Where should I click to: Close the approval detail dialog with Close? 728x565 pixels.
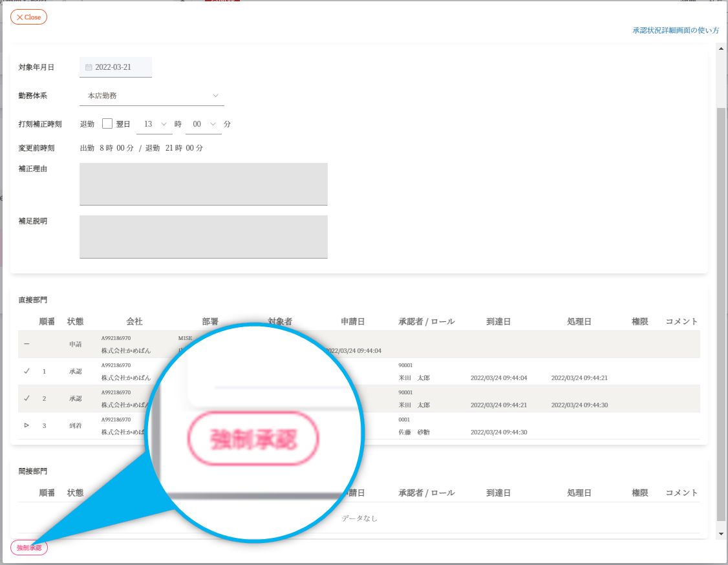28,17
